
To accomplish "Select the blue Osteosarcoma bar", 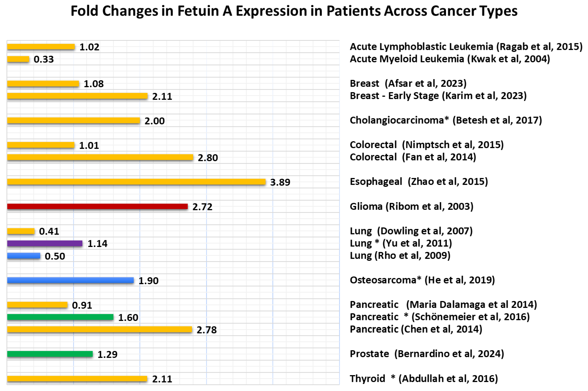I will point(70,280).
